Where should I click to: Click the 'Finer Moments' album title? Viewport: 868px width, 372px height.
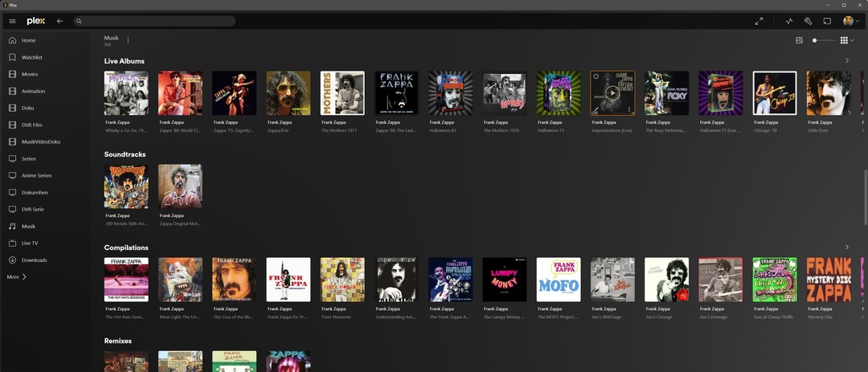(334, 317)
